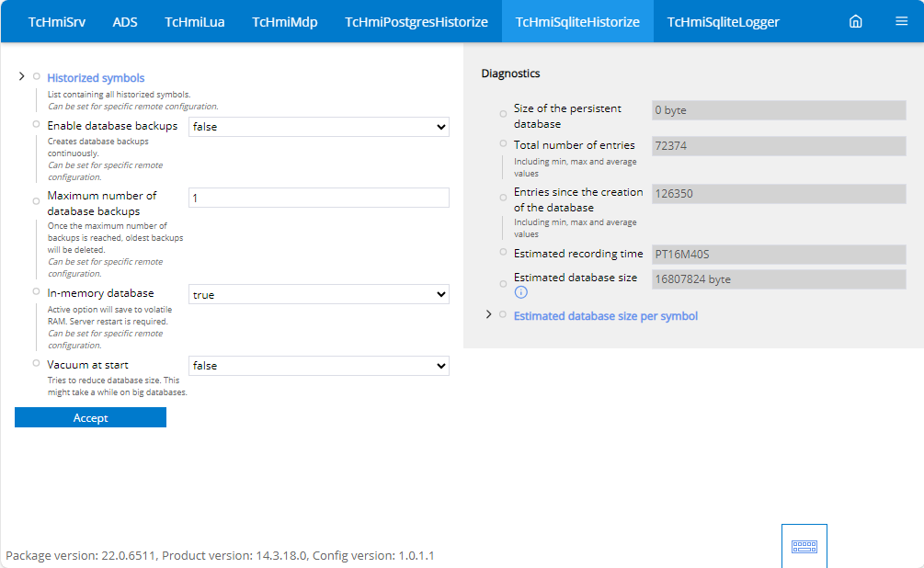Open the TcHmiLua tab
Screen dimensions: 924x568
[x=195, y=22]
